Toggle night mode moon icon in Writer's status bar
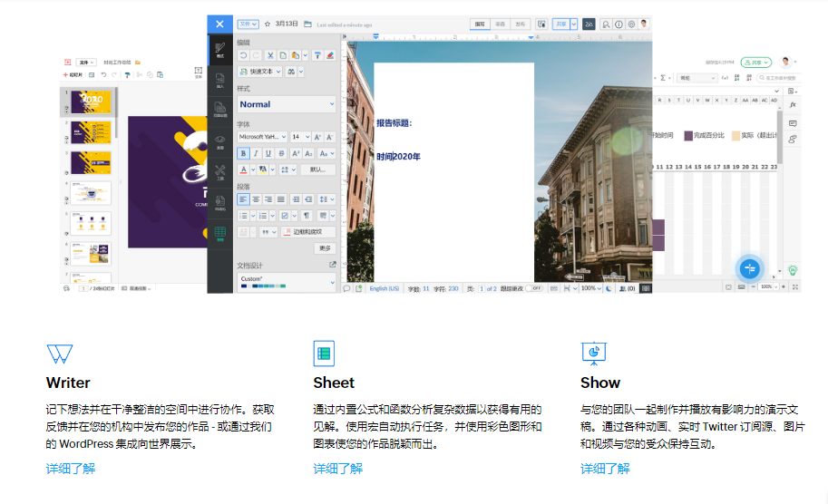Viewport: 828px width, 504px height. pos(609,288)
